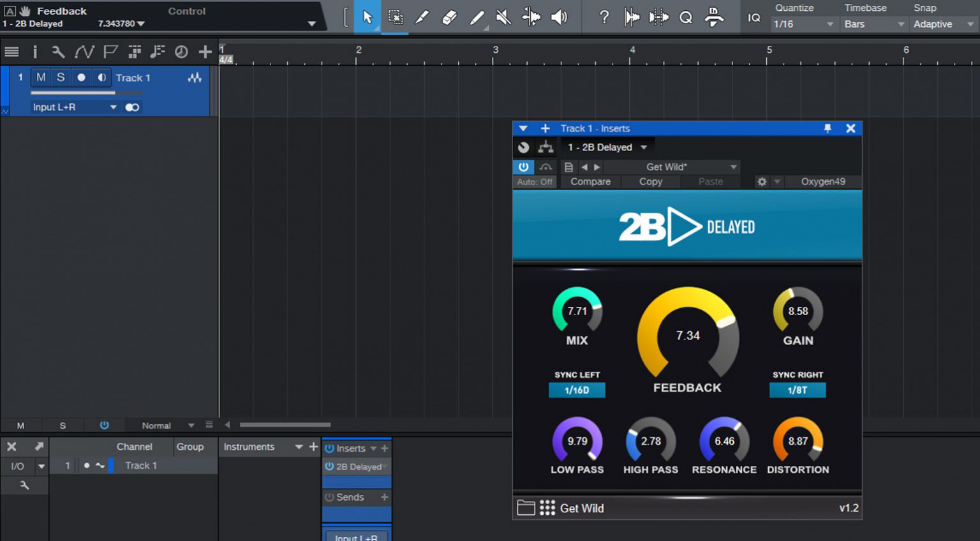Open the Snap mode Adaptive dropdown
The height and width of the screenshot is (541, 980).
pyautogui.click(x=942, y=24)
